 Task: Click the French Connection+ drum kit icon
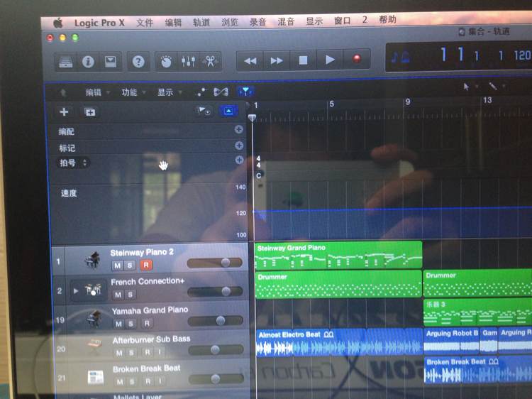[x=93, y=290]
